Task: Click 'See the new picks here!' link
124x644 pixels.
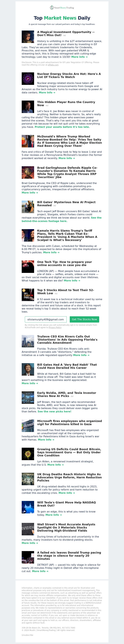Action: click(x=55, y=411)
